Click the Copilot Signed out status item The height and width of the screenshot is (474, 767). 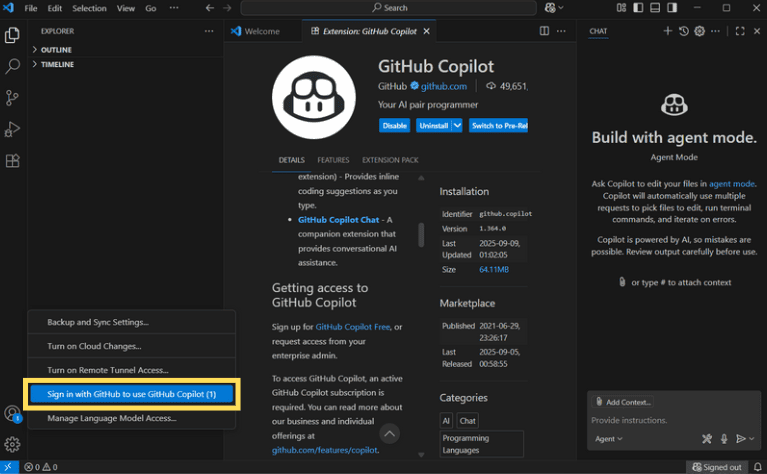[717, 467]
